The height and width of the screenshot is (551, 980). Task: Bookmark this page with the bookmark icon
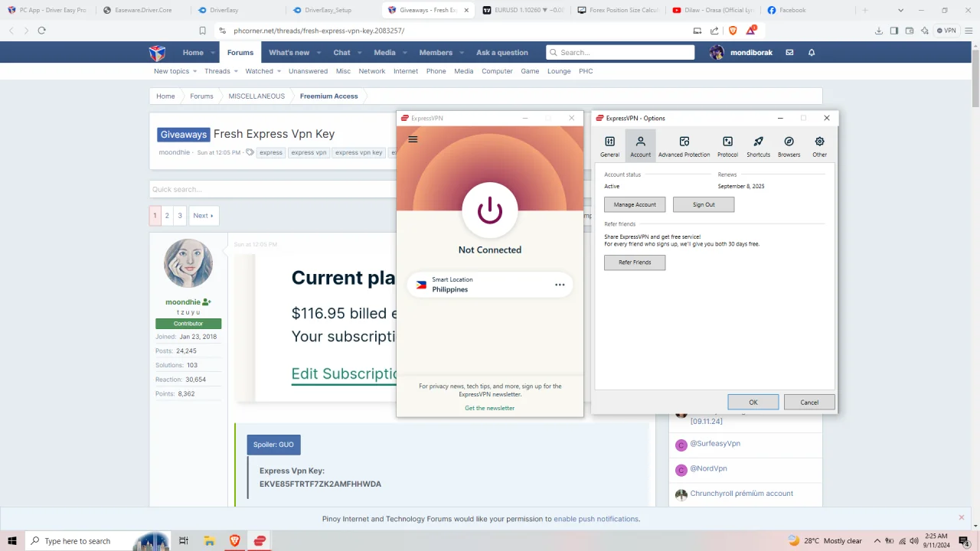pos(202,31)
